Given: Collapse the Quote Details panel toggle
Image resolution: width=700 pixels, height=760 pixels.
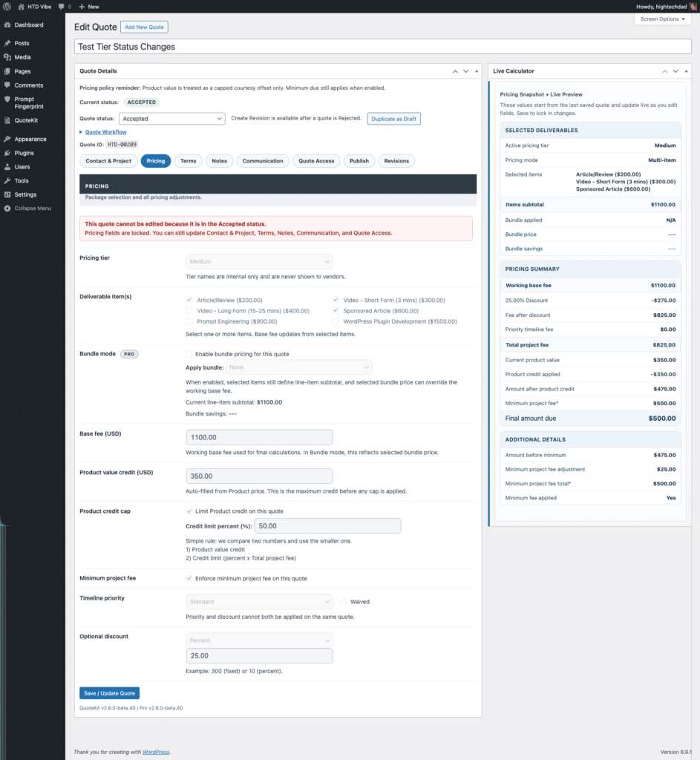Looking at the screenshot, I should point(477,71).
